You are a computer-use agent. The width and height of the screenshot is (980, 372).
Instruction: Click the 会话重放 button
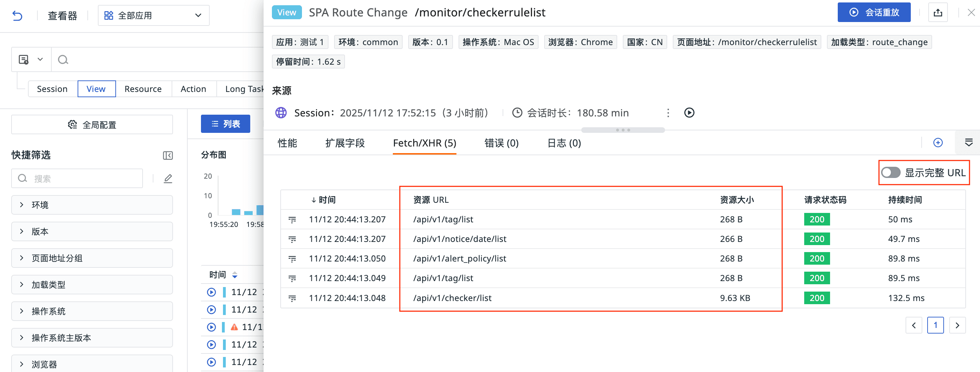click(873, 13)
